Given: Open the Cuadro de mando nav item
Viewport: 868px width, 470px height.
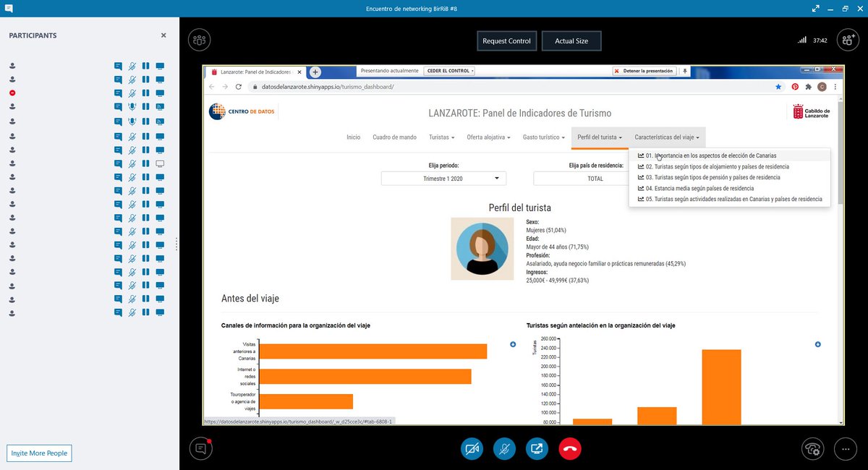Looking at the screenshot, I should point(394,137).
